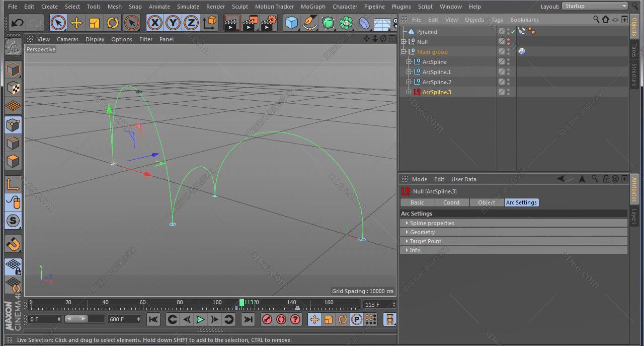
Task: Activate the Scale tool
Action: point(94,23)
